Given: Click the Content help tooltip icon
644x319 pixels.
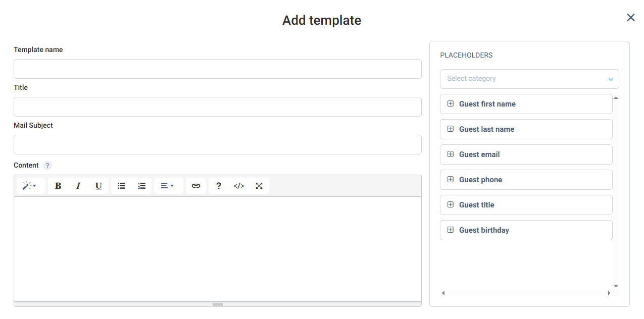Looking at the screenshot, I should (47, 166).
